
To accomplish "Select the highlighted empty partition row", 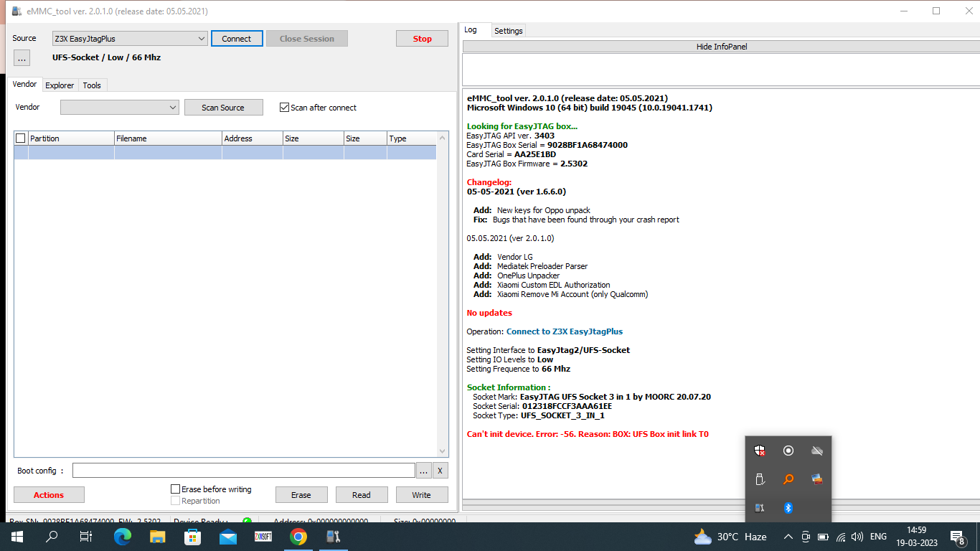I will click(225, 152).
